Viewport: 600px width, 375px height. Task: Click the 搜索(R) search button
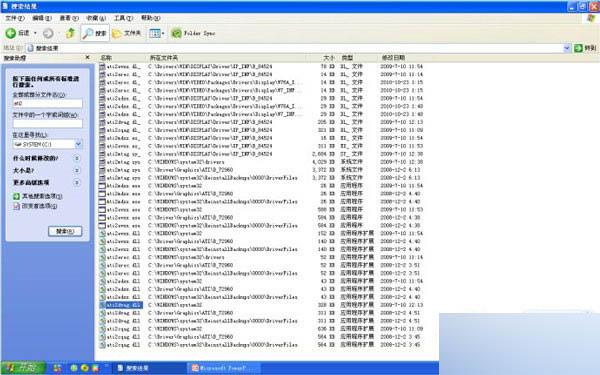[x=65, y=231]
